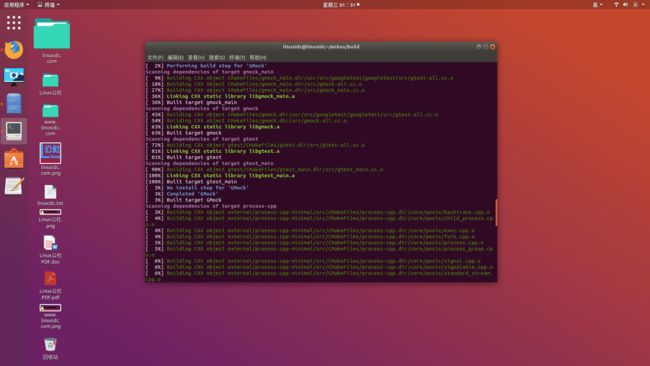
Task: Open the Files manager dock icon
Action: [x=14, y=104]
